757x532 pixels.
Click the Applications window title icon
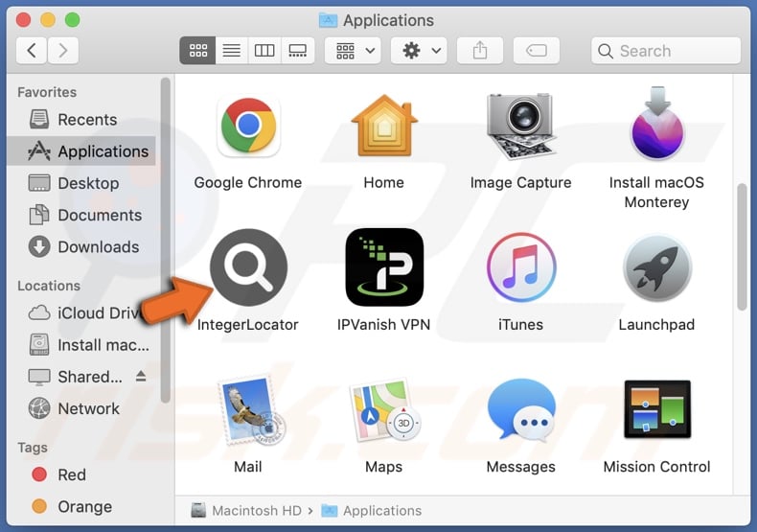tap(329, 20)
